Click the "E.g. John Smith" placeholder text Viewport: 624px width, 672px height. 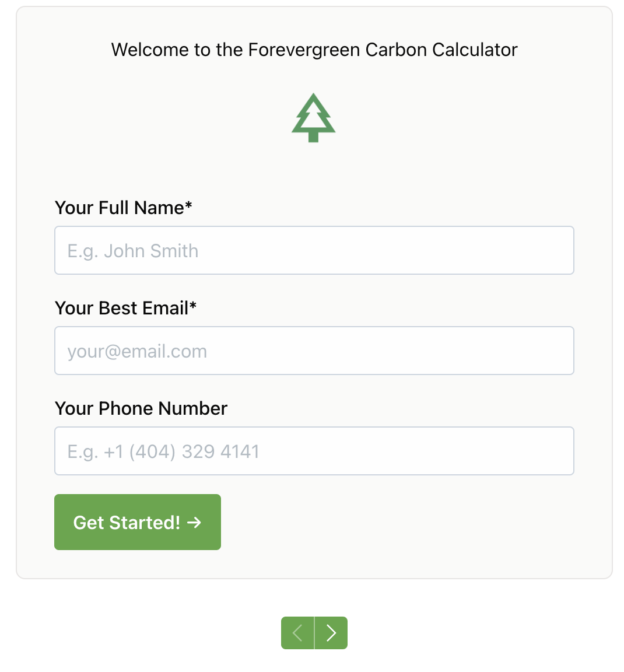[x=133, y=251]
